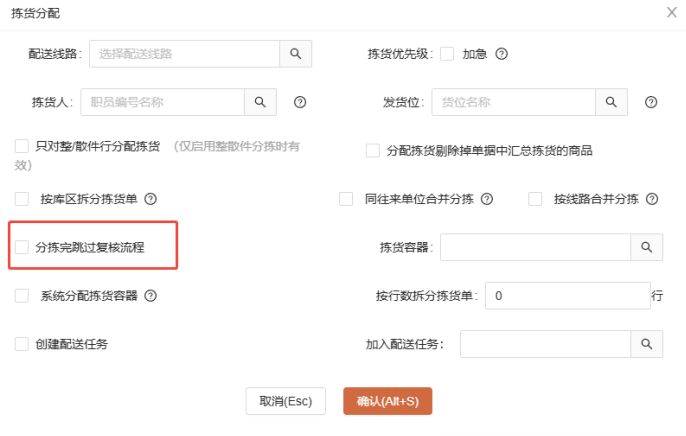Click search icon beside 拣货人 field
The width and height of the screenshot is (686, 436).
pyautogui.click(x=260, y=102)
